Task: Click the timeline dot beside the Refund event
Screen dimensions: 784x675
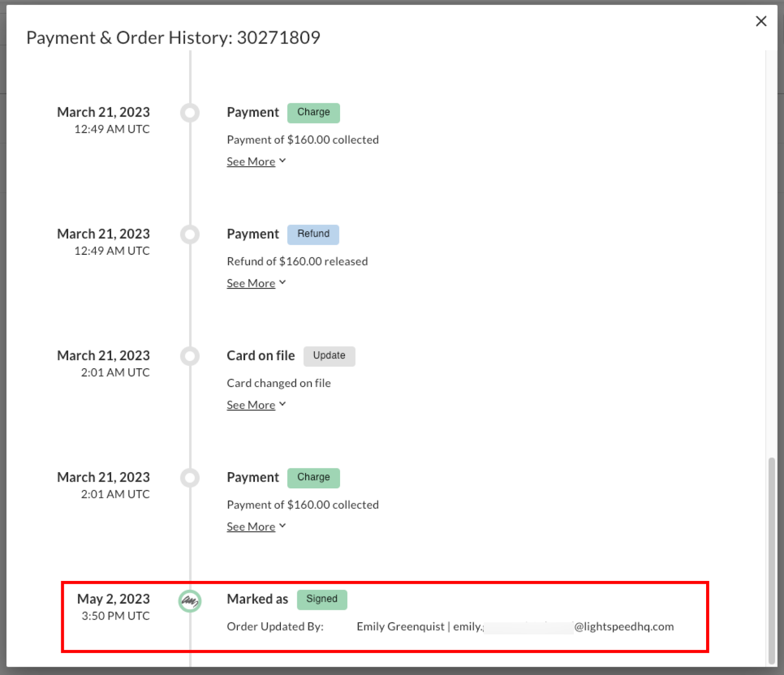Action: tap(190, 234)
